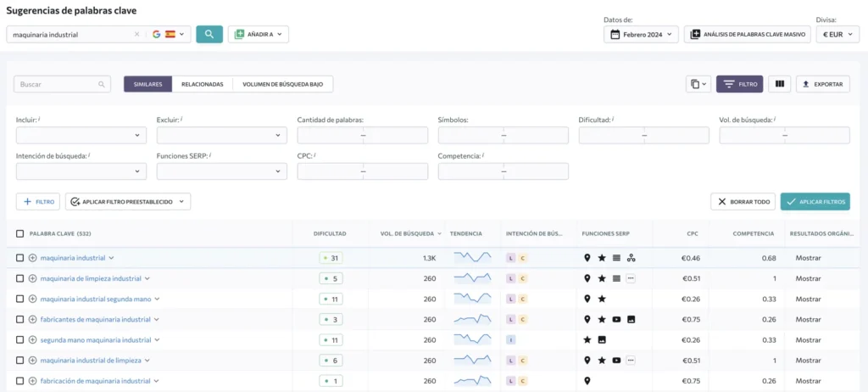Select the checkbox for fabricación de maquinaria industrial

coord(20,381)
